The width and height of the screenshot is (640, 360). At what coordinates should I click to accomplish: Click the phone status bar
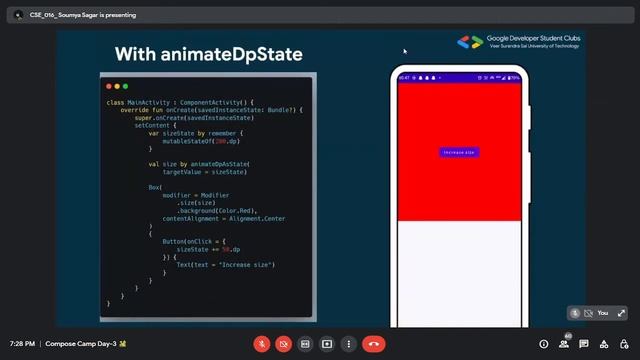click(459, 78)
